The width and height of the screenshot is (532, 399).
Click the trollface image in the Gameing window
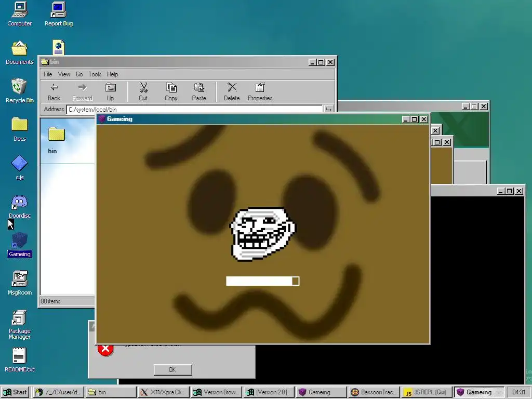point(263,234)
